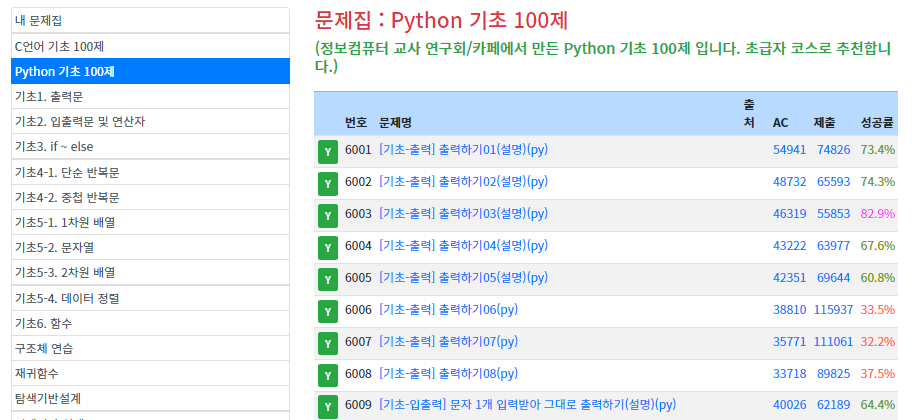Open 기초1. 출력문 category

coord(150,96)
